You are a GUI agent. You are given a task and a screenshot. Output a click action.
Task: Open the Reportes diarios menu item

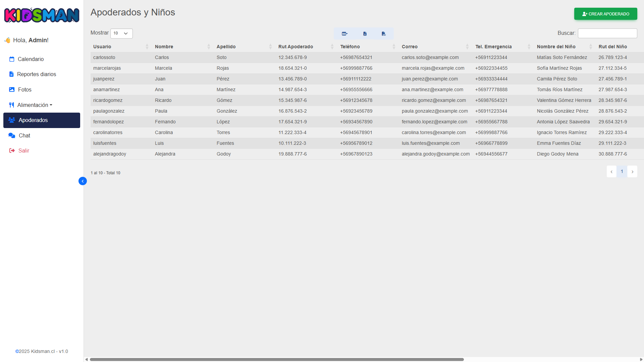pos(36,74)
